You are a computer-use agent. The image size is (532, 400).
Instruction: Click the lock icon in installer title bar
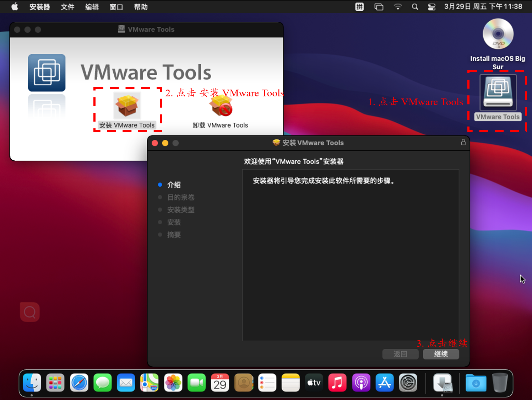pos(463,142)
